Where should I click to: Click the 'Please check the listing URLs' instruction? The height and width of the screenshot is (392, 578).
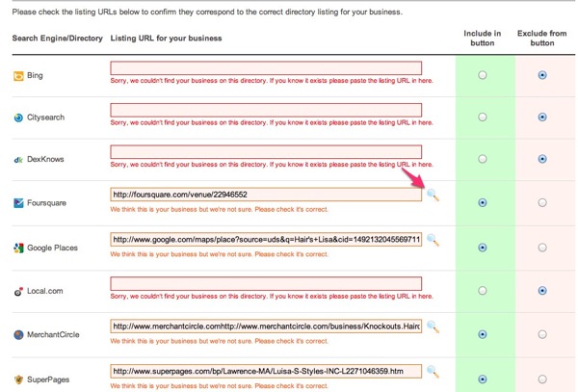point(207,12)
